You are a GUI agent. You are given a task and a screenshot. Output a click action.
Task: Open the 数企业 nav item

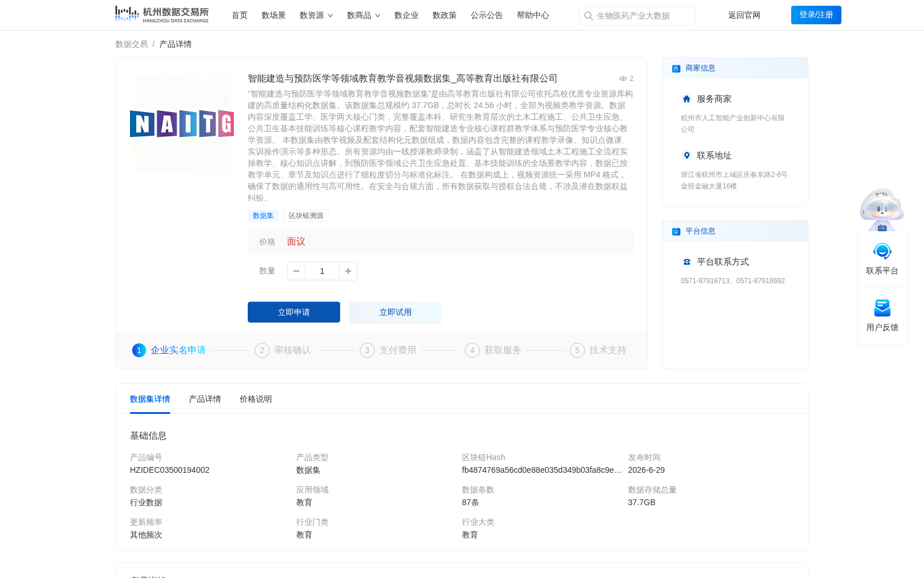pyautogui.click(x=407, y=16)
